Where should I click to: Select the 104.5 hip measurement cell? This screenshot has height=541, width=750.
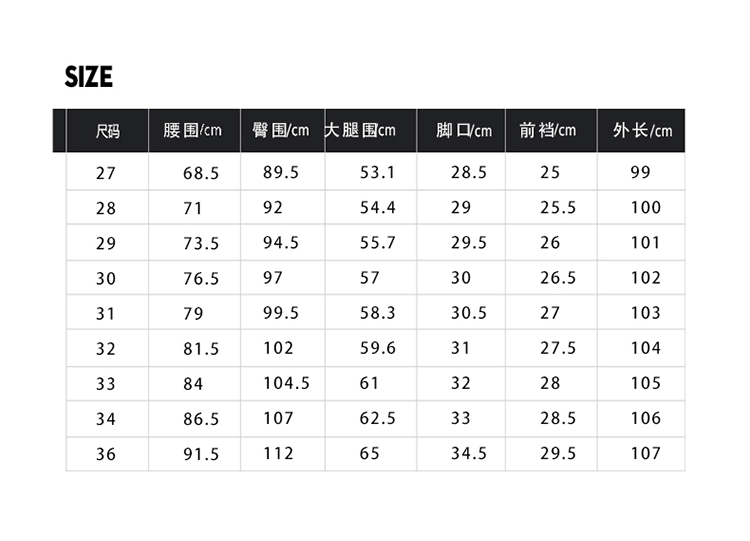coord(286,383)
